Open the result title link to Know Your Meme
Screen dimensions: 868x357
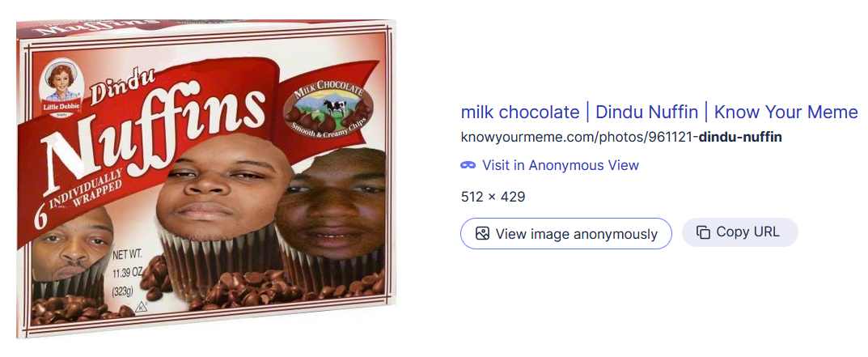(659, 112)
